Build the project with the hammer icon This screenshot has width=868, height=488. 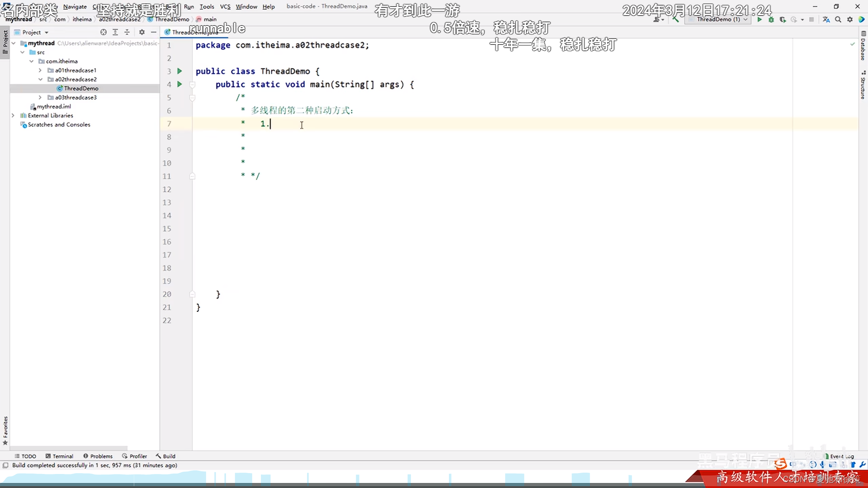(x=675, y=19)
